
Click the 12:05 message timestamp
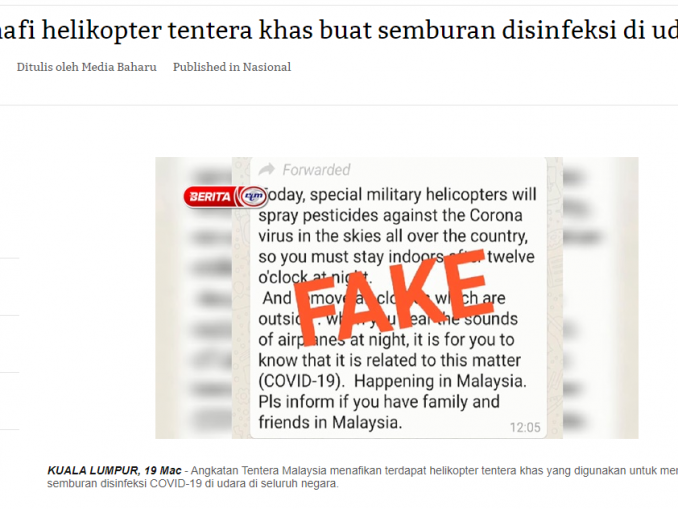[524, 427]
